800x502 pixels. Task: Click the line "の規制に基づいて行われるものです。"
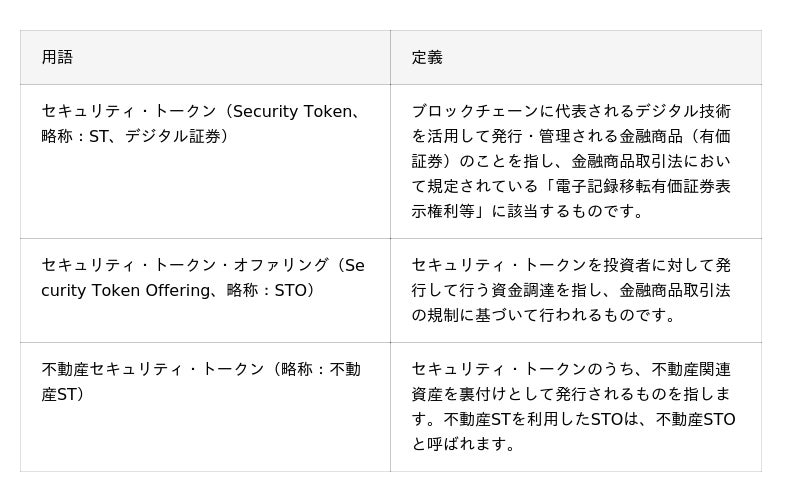point(544,315)
